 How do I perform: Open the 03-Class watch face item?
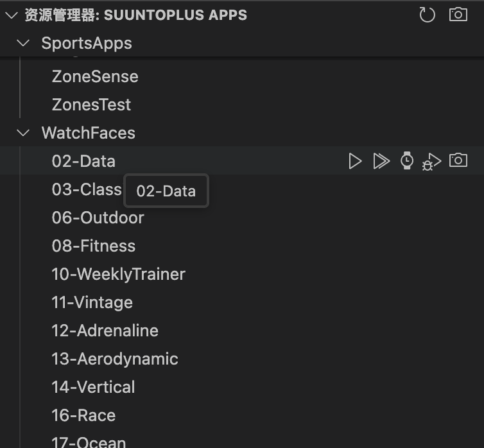point(87,189)
